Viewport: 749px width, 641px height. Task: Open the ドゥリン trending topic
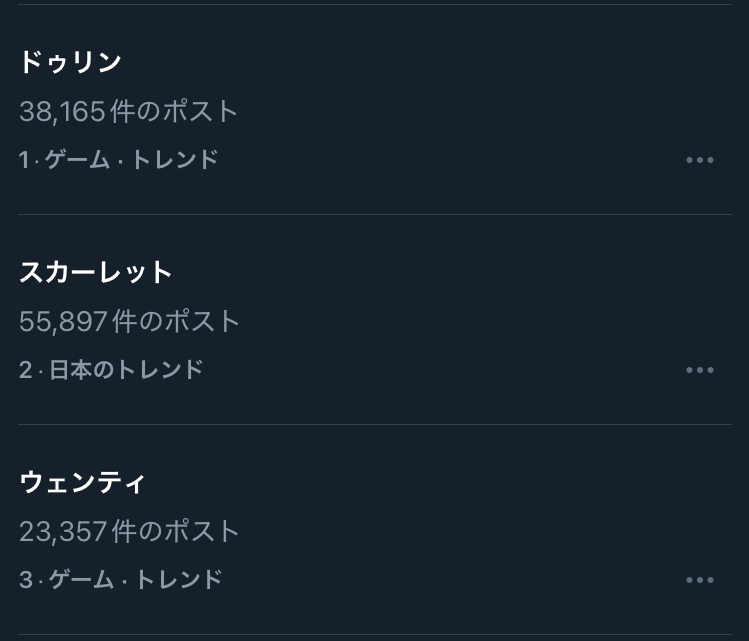tap(70, 62)
